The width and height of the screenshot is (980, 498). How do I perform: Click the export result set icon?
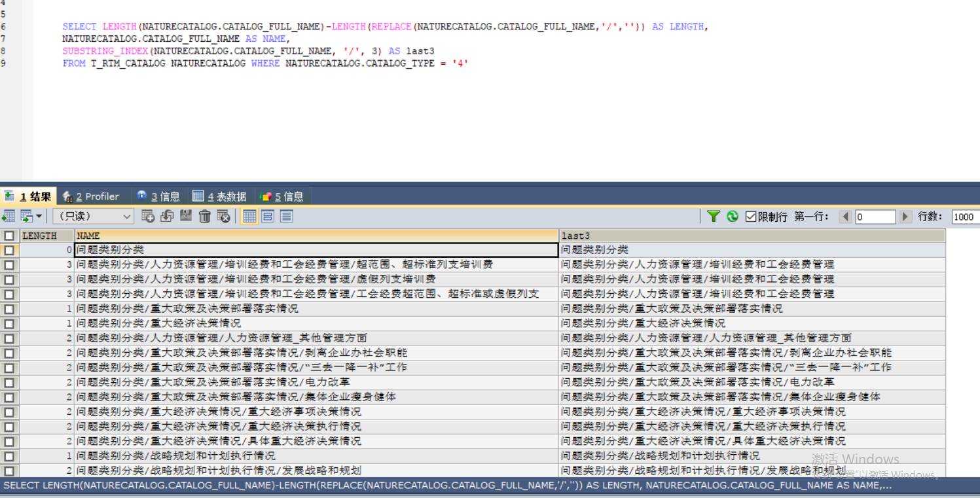tap(9, 216)
